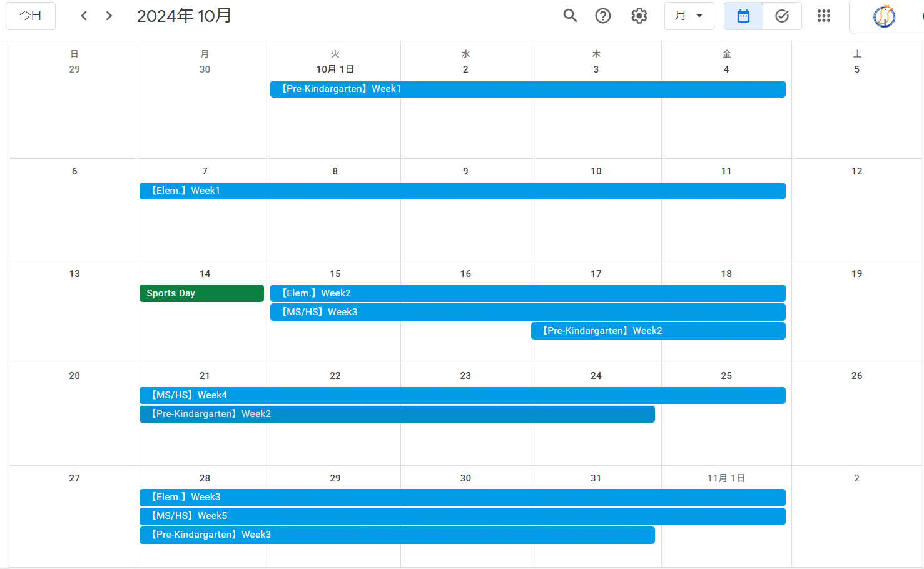Image resolution: width=924 pixels, height=569 pixels.
Task: Open the 月 view dropdown
Action: 689,16
